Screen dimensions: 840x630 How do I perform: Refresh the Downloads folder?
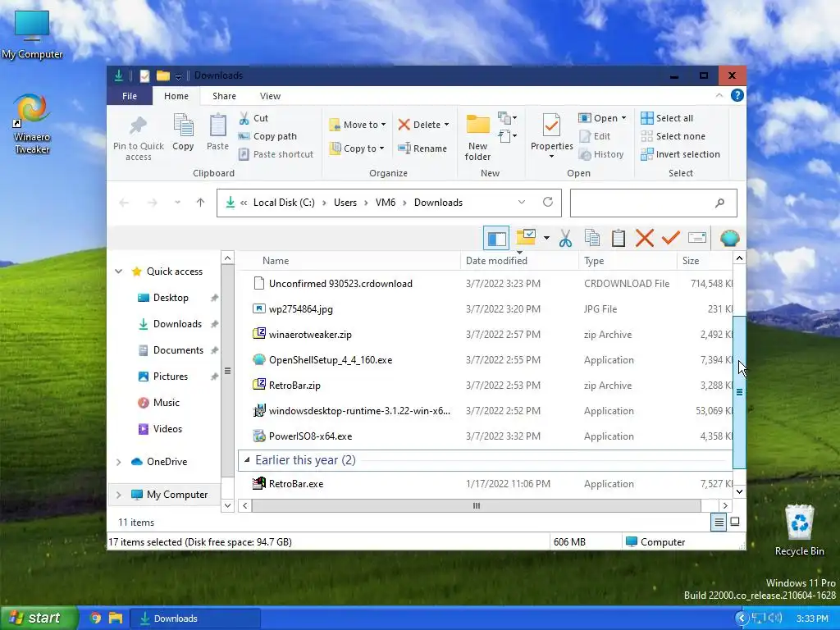point(547,202)
